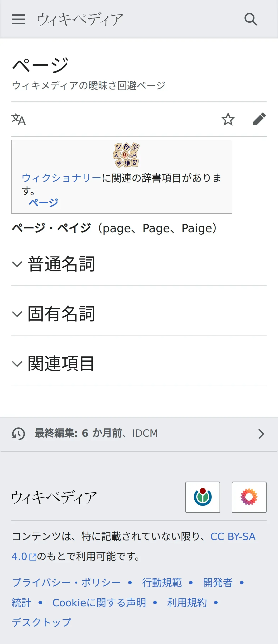Follow the bold ページ Wiktionary entry link
The image size is (278, 644).
coord(43,202)
